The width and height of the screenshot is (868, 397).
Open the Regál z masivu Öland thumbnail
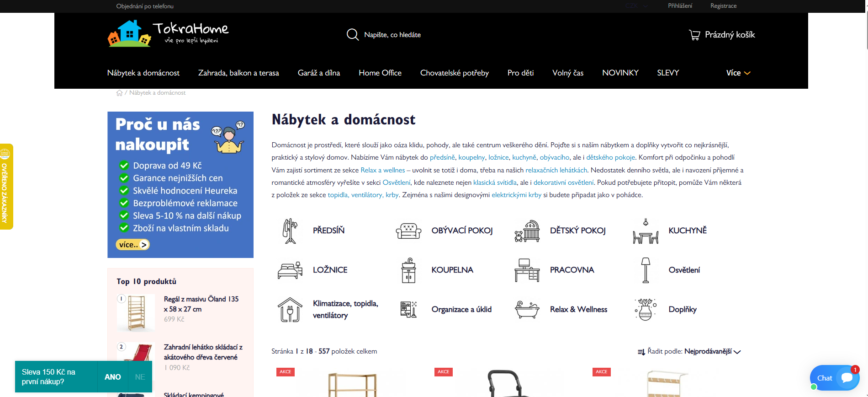(x=136, y=313)
